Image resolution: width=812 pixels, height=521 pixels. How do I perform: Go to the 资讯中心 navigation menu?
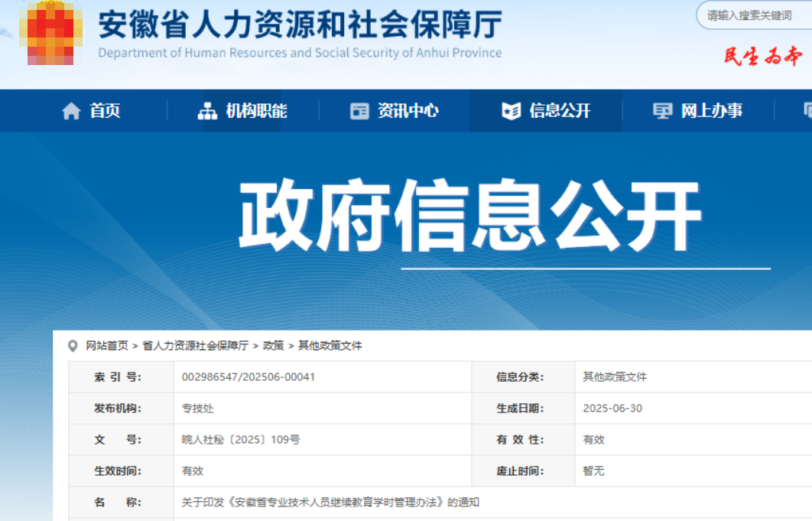tap(408, 112)
